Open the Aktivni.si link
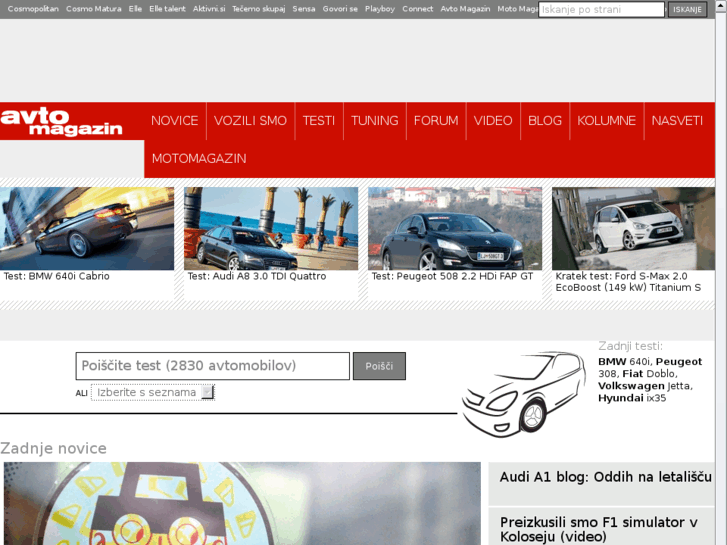Image resolution: width=727 pixels, height=545 pixels. (x=209, y=9)
